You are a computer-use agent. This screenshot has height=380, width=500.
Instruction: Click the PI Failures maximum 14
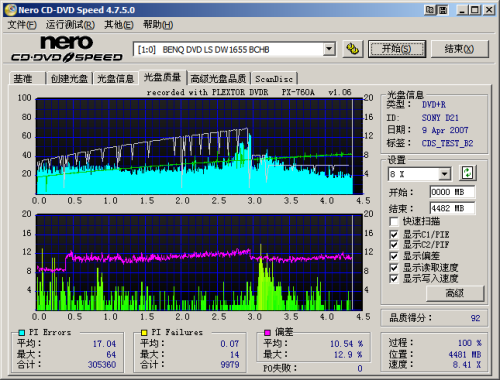click(x=235, y=354)
